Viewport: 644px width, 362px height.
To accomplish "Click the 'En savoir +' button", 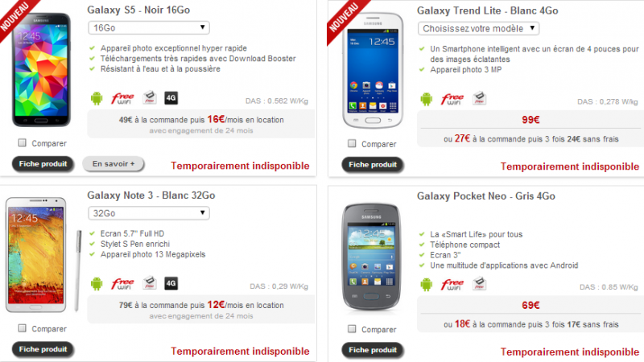I will coord(114,164).
